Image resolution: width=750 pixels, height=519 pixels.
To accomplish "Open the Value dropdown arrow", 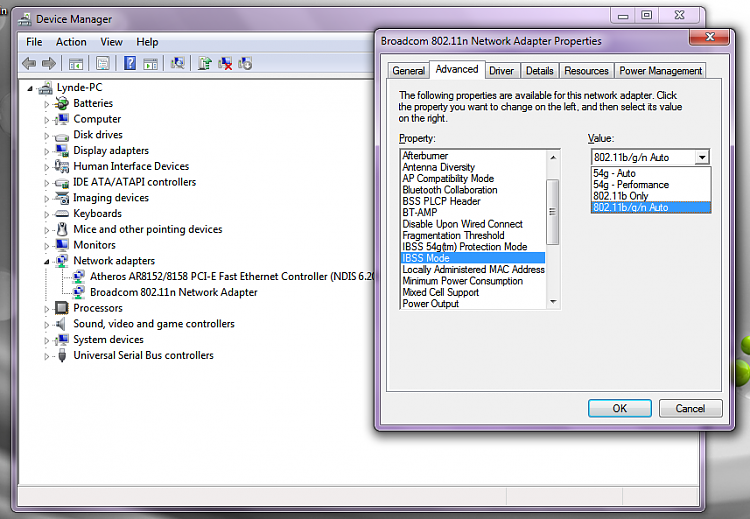I will pyautogui.click(x=702, y=157).
